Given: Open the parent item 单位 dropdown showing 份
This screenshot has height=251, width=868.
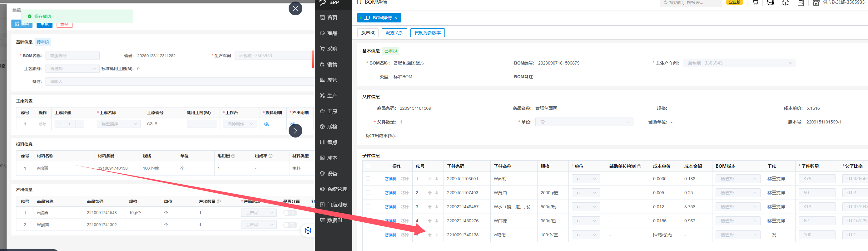Looking at the screenshot, I should (x=584, y=122).
